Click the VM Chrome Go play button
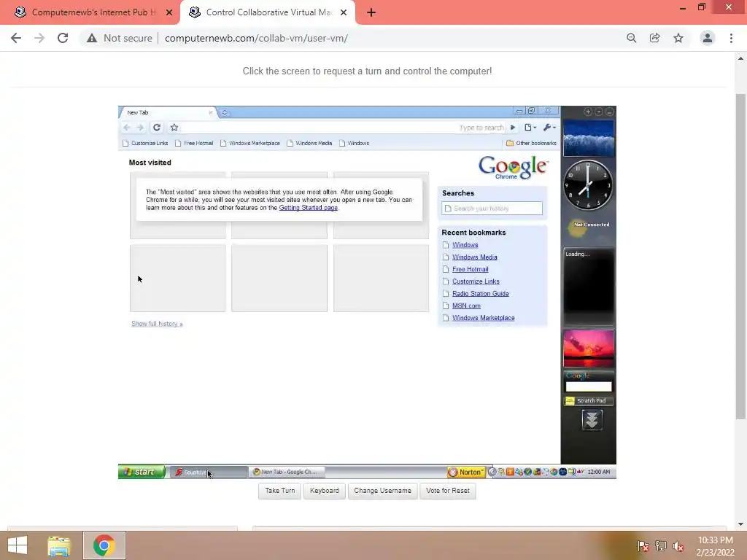This screenshot has height=560, width=747. coord(513,127)
